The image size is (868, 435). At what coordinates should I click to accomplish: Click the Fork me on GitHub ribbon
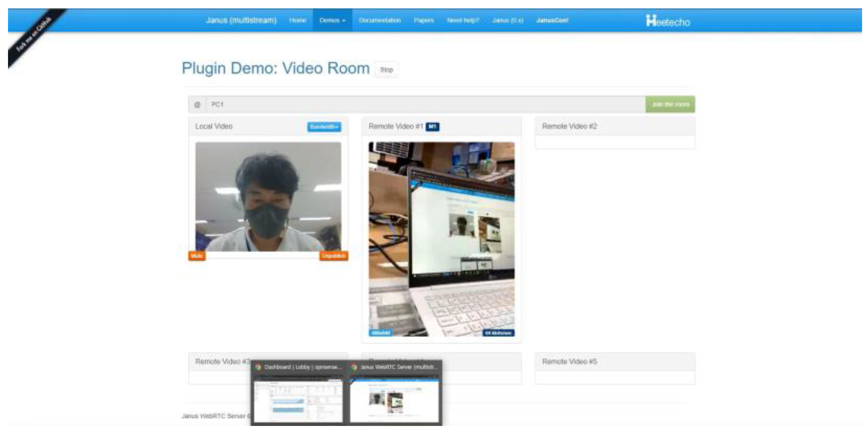point(34,35)
